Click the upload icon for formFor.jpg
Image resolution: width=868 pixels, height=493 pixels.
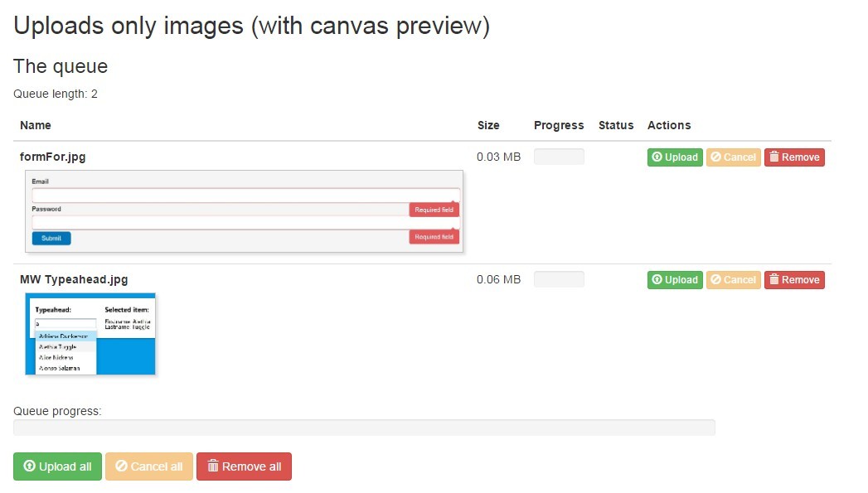tap(657, 157)
